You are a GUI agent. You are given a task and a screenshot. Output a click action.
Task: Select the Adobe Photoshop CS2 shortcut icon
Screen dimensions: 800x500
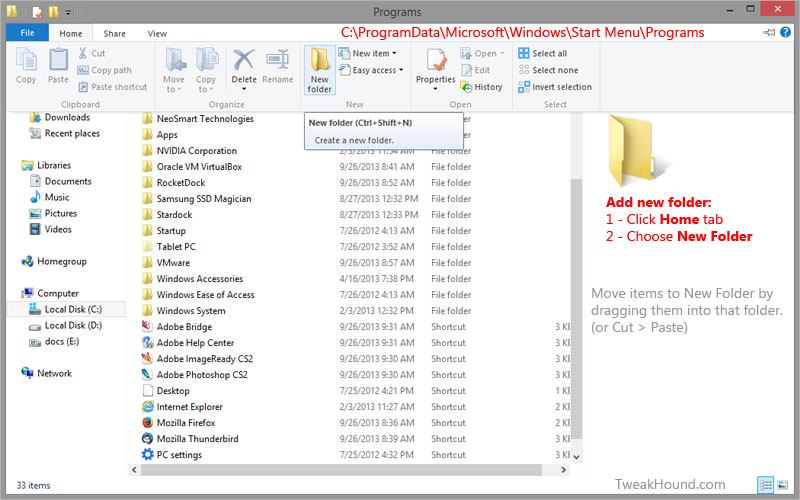tap(147, 374)
